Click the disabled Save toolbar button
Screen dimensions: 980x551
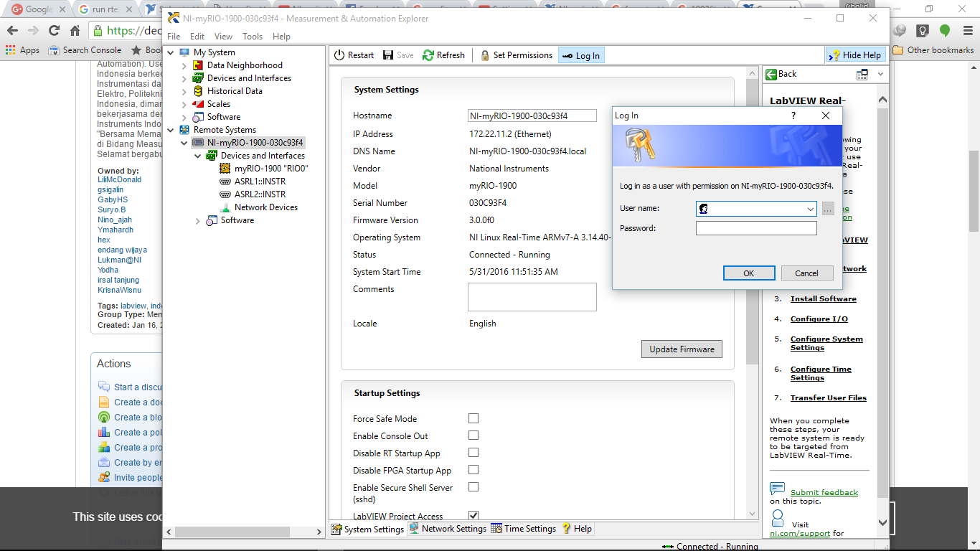point(398,55)
